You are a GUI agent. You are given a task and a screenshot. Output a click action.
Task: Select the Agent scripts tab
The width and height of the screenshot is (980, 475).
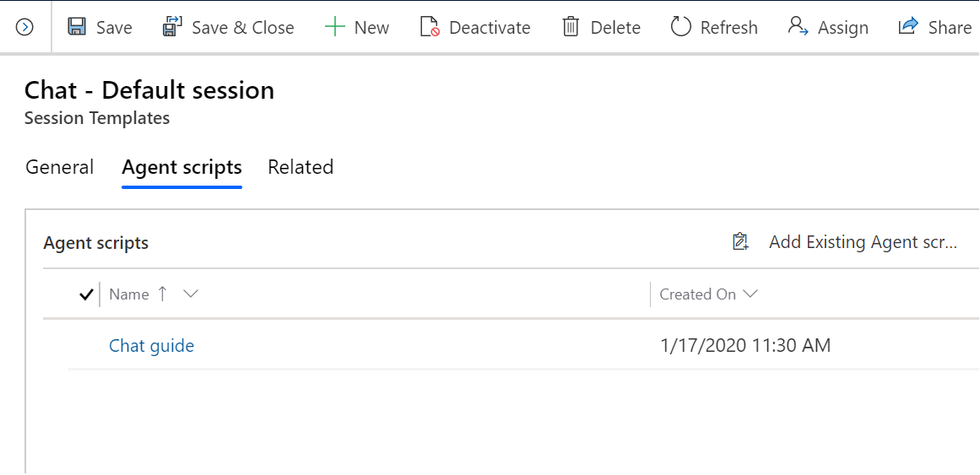click(181, 168)
